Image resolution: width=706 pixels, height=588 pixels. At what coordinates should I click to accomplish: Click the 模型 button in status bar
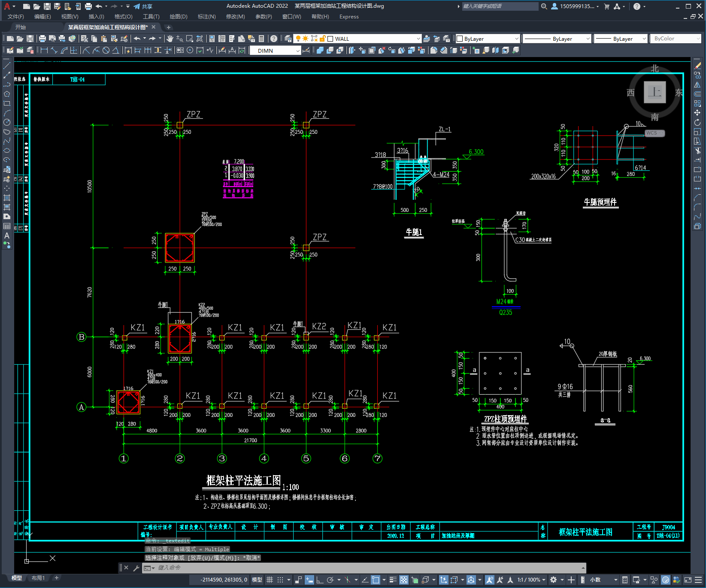click(x=257, y=580)
